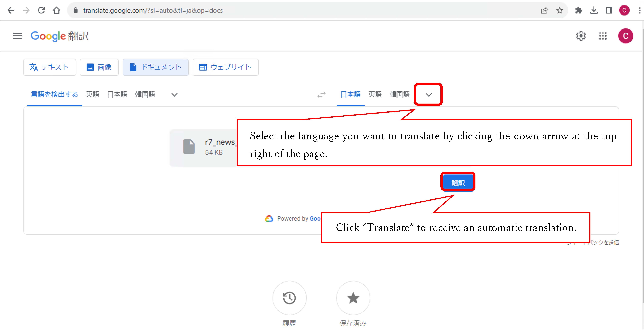Select 画像 image translation mode

[99, 67]
